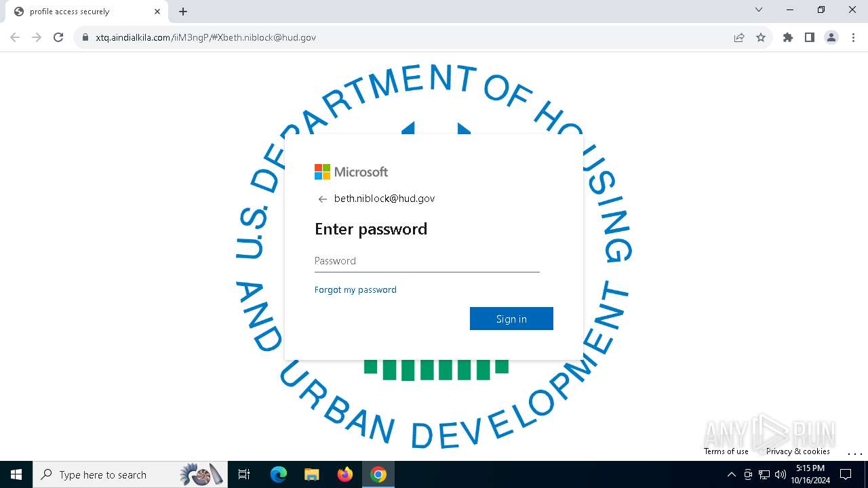Open the Chrome profile avatar

point(831,37)
